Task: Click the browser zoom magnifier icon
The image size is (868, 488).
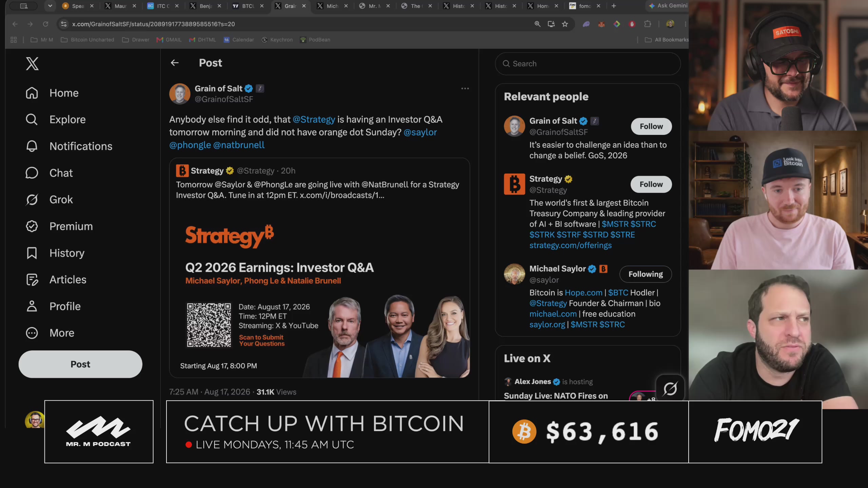Action: [537, 24]
